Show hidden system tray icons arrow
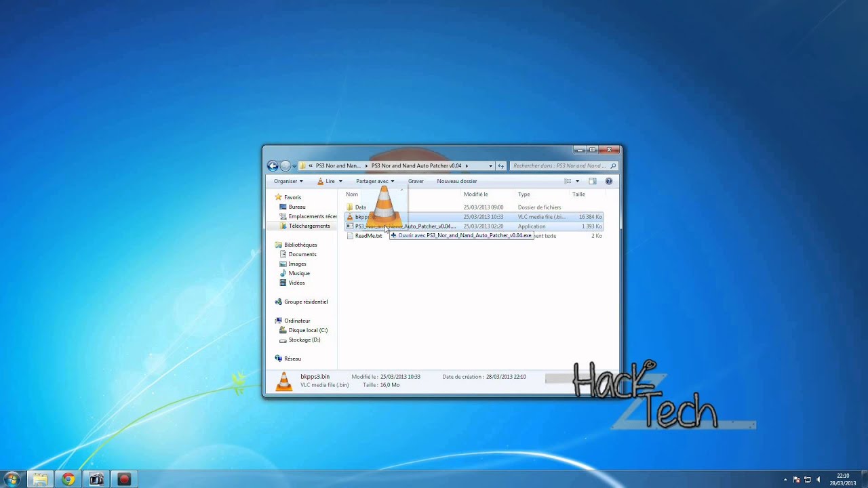Screen dimensions: 868x488 [786, 479]
